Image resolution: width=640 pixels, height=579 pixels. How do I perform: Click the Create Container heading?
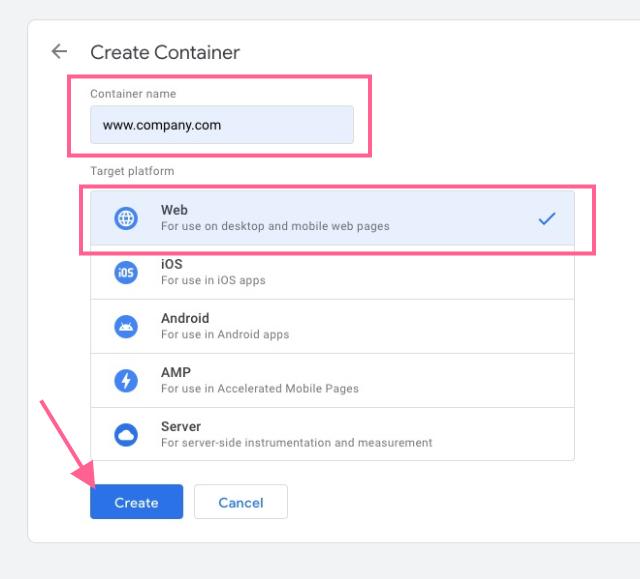click(x=165, y=52)
